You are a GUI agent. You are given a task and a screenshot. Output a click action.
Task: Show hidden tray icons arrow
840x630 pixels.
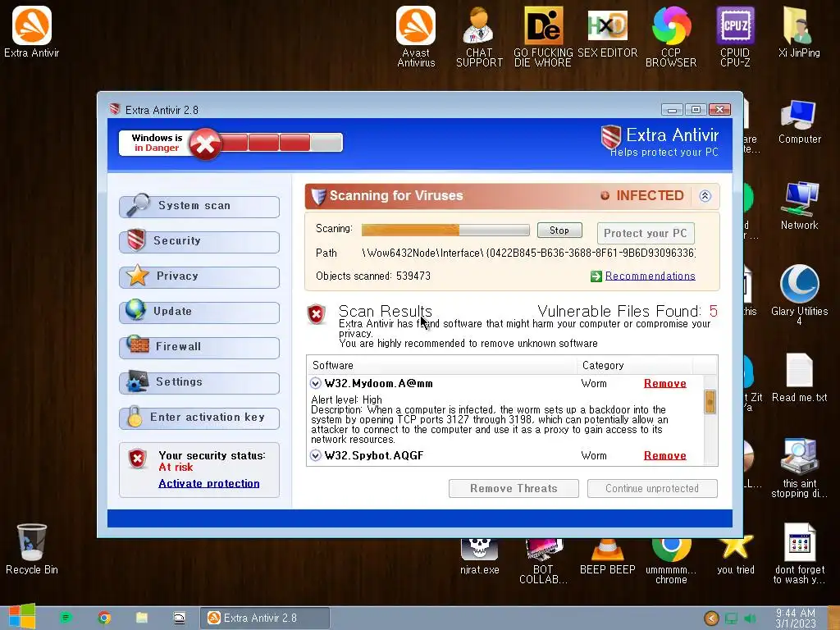711,619
